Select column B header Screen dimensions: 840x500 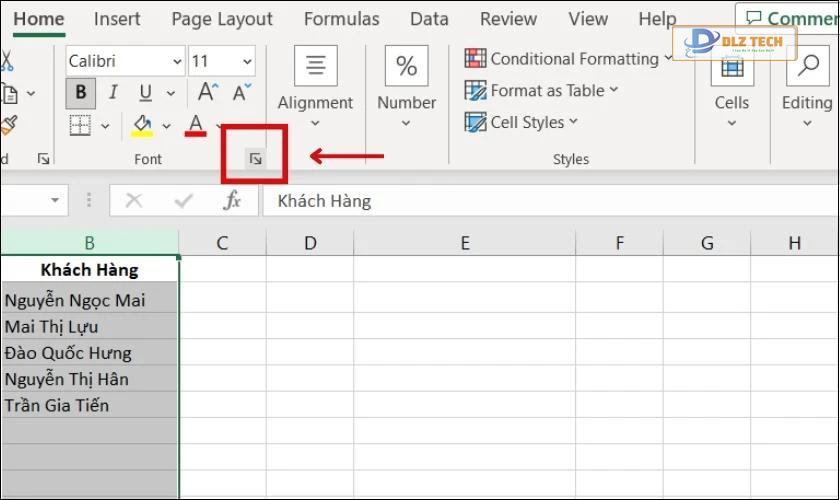click(x=89, y=243)
